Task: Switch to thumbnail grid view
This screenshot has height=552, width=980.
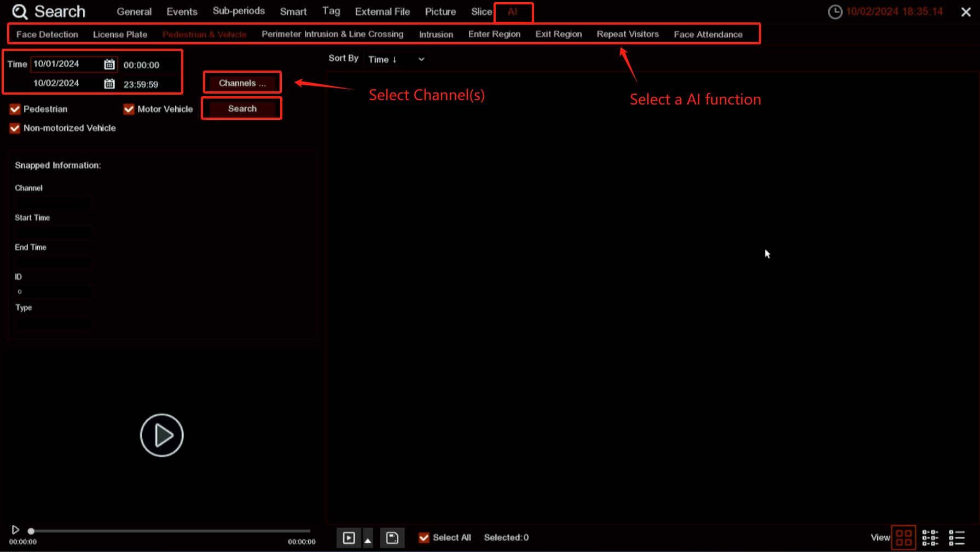Action: coord(903,538)
